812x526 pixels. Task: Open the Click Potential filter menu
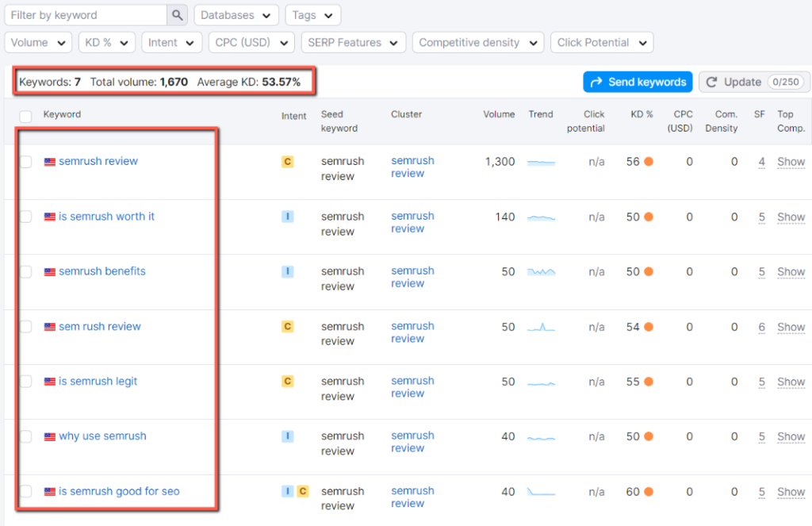(601, 42)
